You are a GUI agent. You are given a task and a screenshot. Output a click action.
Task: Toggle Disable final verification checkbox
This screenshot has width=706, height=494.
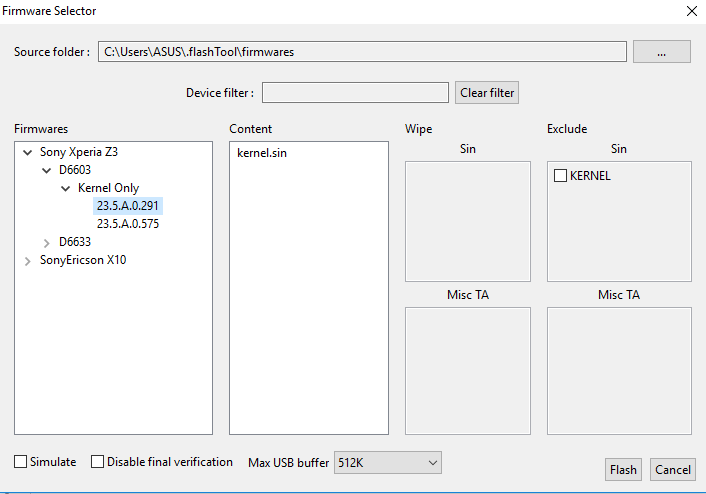tap(97, 462)
